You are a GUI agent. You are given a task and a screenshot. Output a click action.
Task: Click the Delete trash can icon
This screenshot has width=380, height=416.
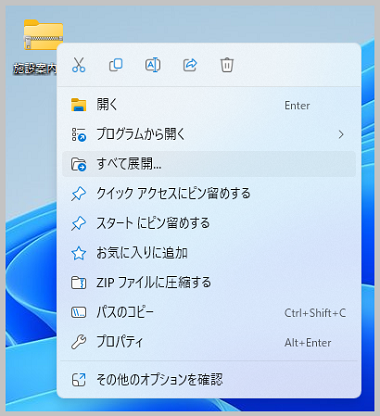[227, 65]
